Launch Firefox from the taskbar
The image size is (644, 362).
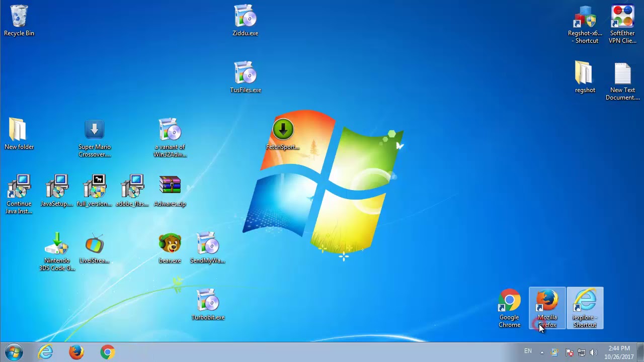click(x=76, y=352)
